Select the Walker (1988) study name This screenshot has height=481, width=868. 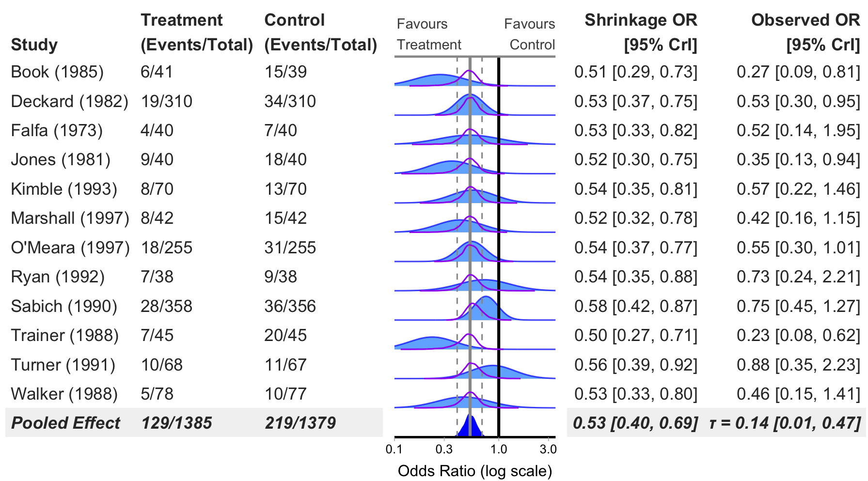click(x=64, y=394)
